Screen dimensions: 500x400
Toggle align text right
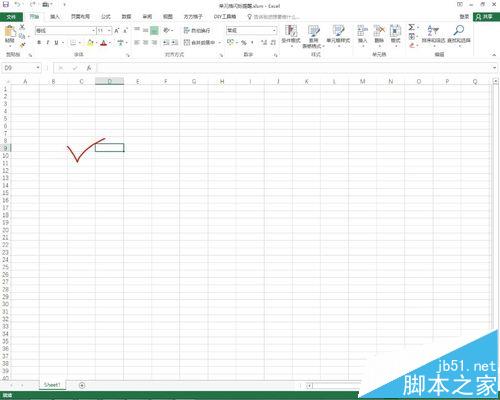(x=154, y=42)
